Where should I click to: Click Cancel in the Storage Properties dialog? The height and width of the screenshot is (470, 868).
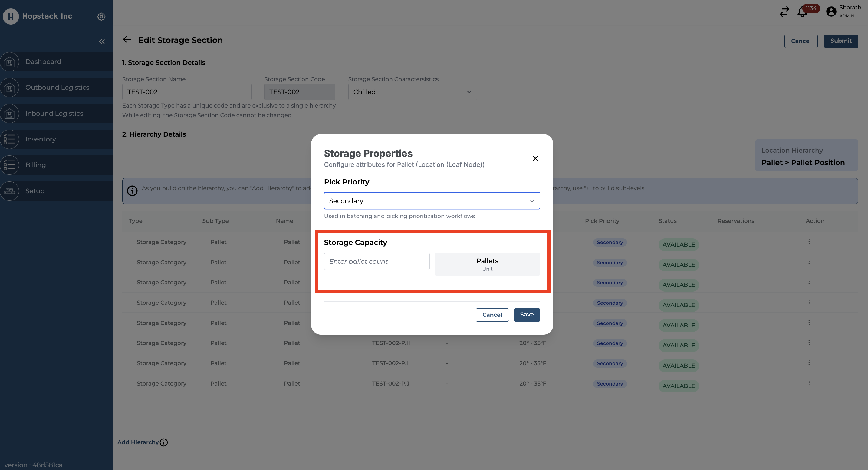point(492,315)
